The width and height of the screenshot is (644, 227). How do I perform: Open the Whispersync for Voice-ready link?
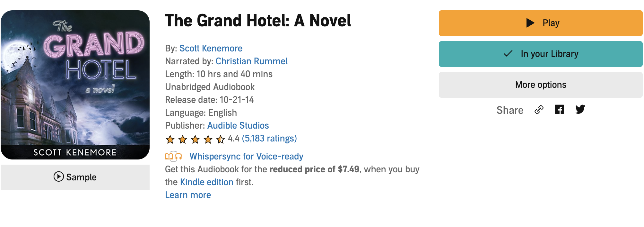click(246, 156)
